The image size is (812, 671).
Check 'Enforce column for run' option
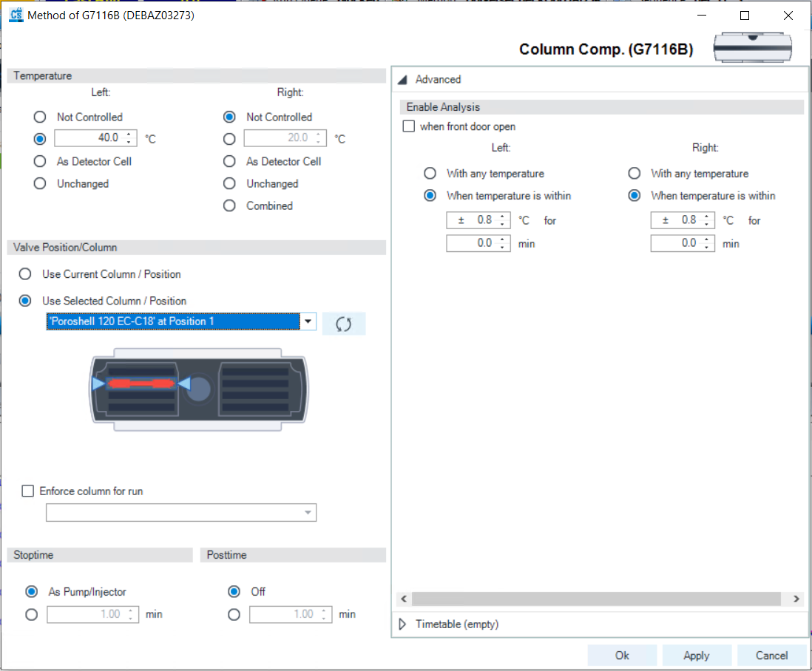tap(29, 491)
